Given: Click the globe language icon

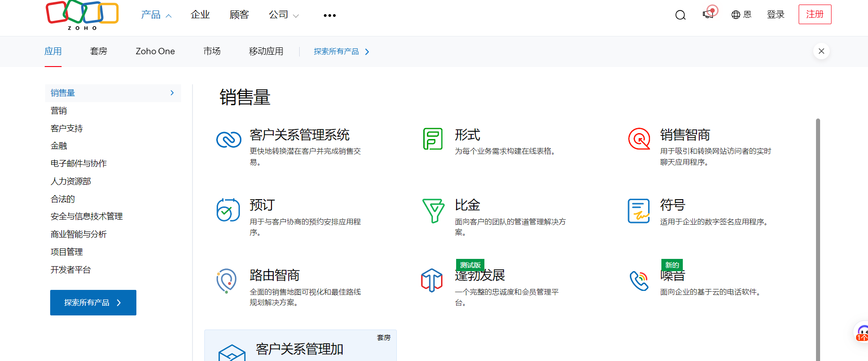Looking at the screenshot, I should (x=736, y=15).
